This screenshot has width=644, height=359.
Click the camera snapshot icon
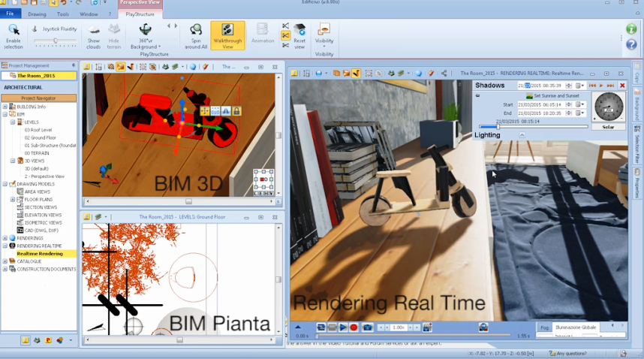point(368,327)
